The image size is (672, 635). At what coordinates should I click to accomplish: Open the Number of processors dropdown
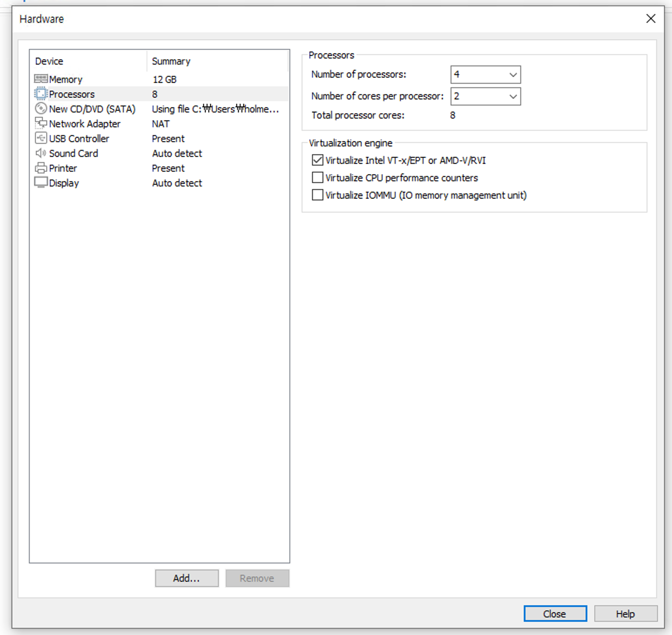pos(485,74)
